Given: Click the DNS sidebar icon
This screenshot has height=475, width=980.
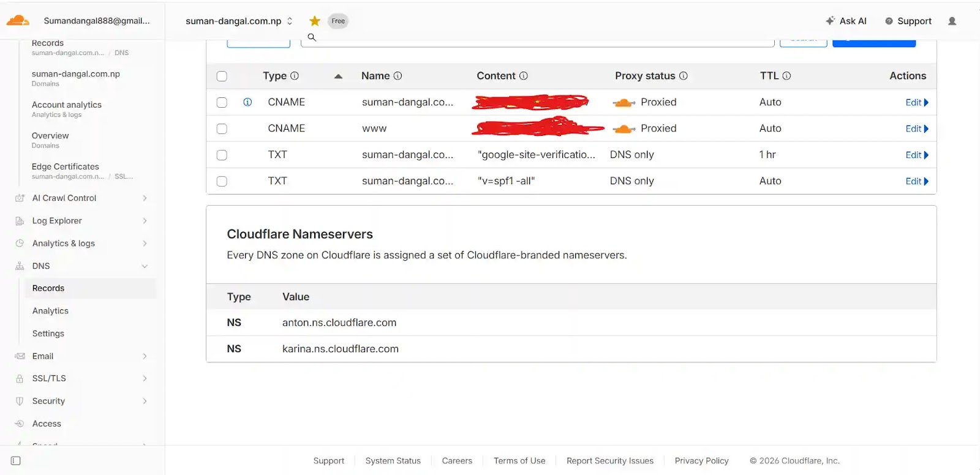Looking at the screenshot, I should click(x=20, y=266).
